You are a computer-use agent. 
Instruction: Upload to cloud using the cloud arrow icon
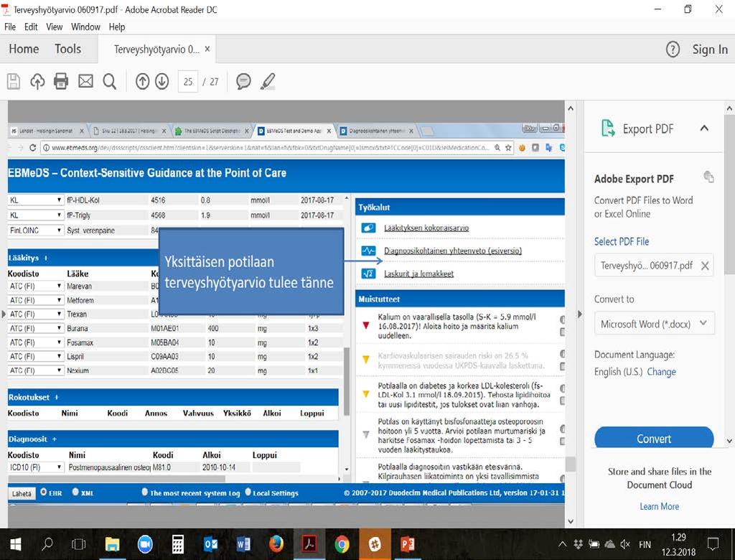(37, 81)
